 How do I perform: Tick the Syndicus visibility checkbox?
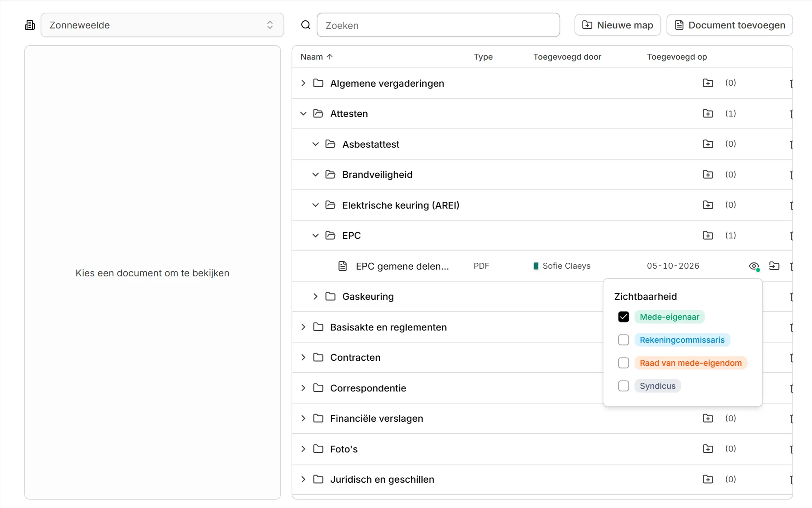point(623,386)
